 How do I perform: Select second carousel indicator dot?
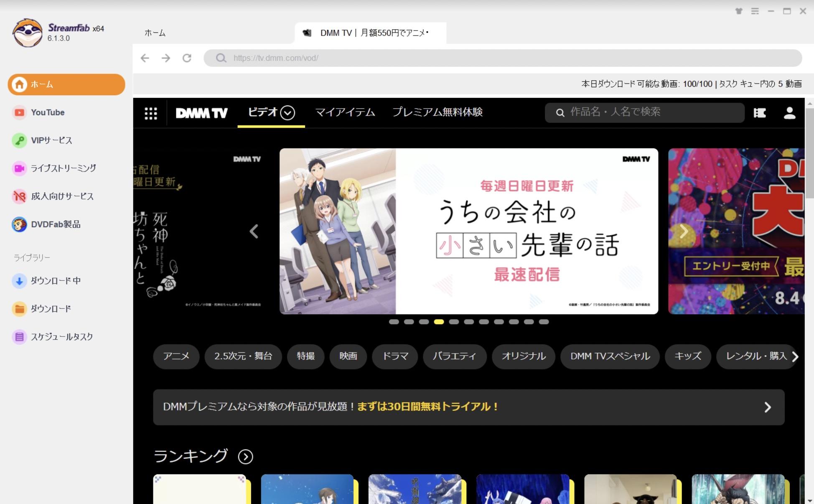click(409, 322)
